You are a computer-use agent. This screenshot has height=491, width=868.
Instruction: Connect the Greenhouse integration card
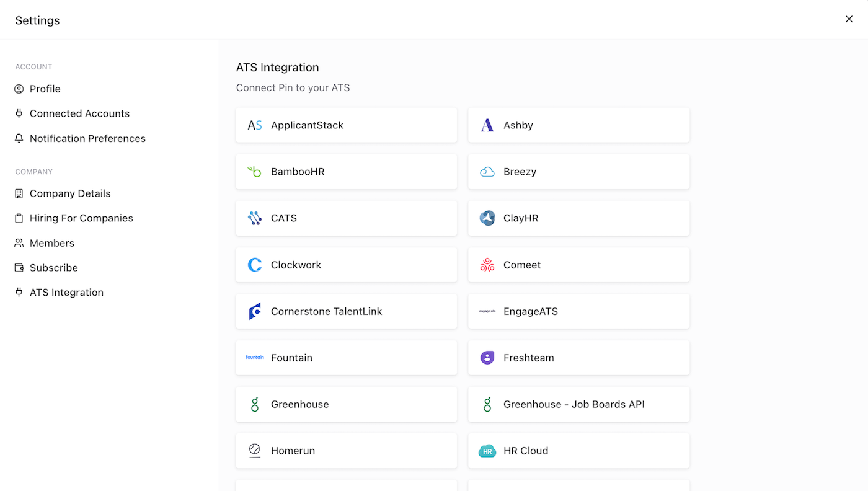coord(347,404)
